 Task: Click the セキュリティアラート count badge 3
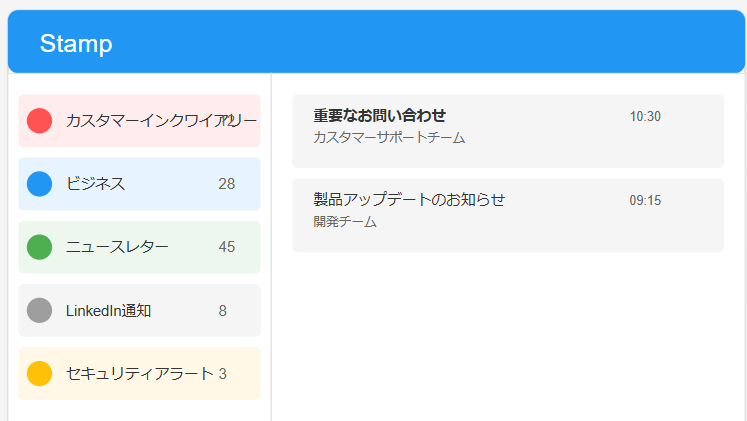[223, 374]
